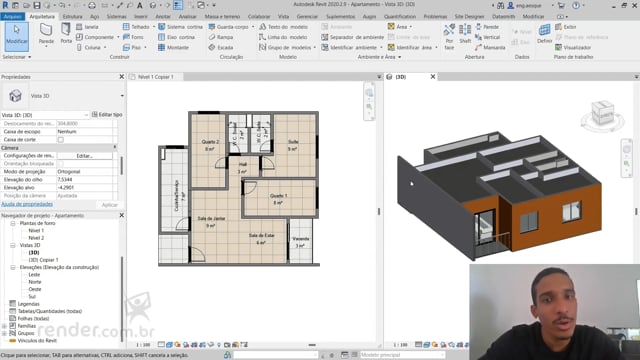Viewport: 640px width, 360px height.
Task: Click the Definir work plane icon
Action: pyautogui.click(x=544, y=33)
